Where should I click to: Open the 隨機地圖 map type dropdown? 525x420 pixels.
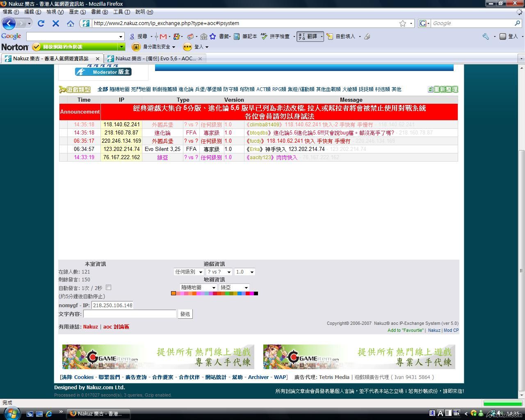click(x=198, y=288)
